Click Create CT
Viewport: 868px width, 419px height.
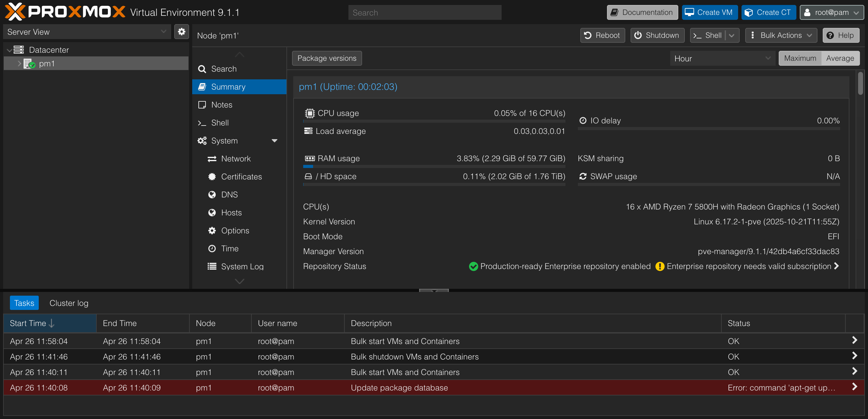coord(768,12)
